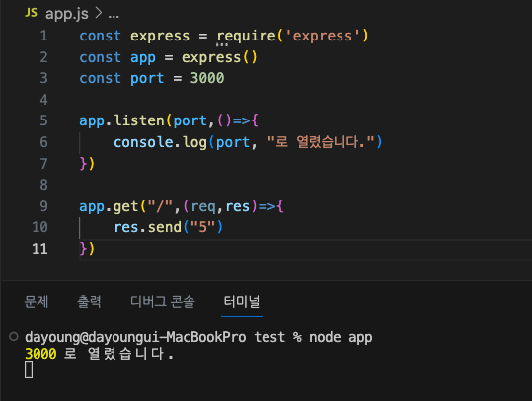Click the 'express' string literal

323,36
